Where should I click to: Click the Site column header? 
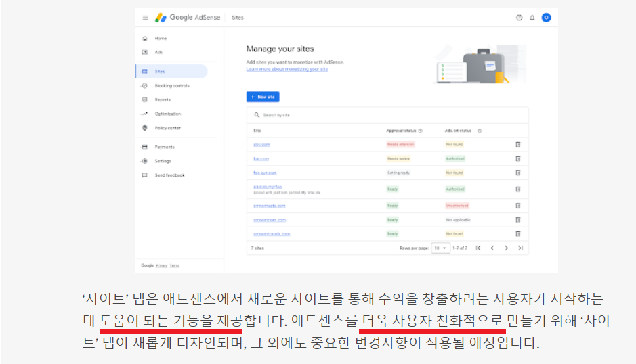click(x=257, y=131)
